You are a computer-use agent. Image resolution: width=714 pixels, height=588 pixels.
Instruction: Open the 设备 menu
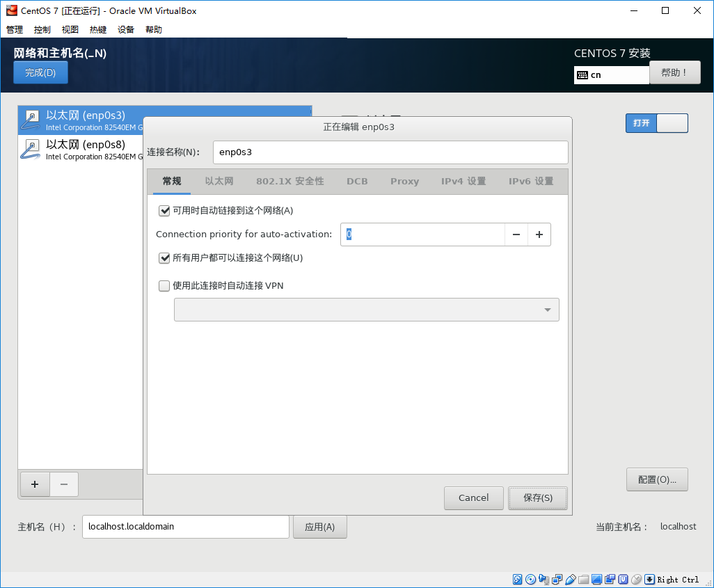pyautogui.click(x=126, y=30)
